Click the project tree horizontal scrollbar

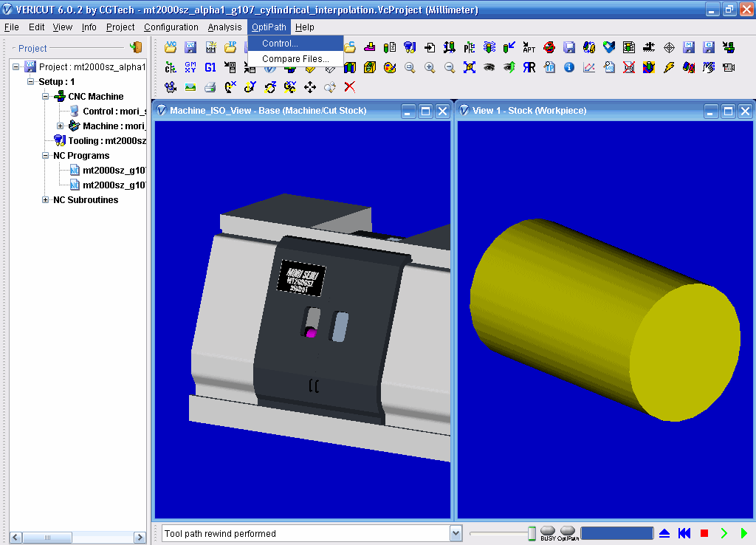coord(47,537)
